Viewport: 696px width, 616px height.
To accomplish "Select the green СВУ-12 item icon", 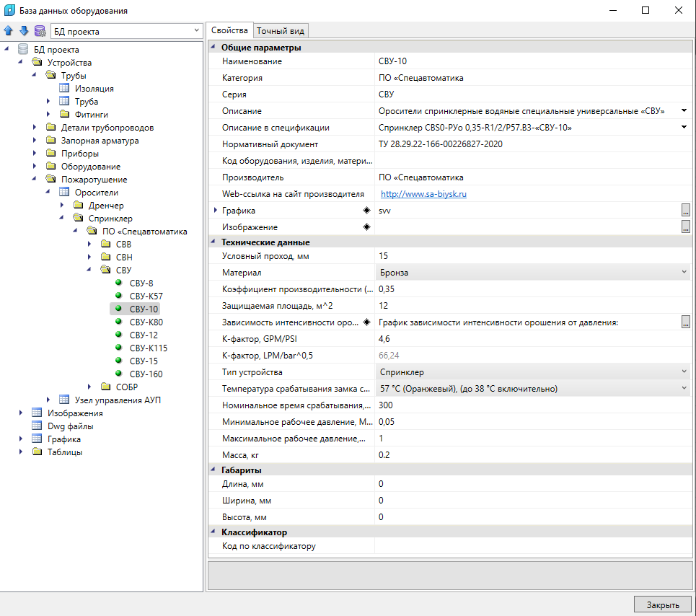I will pos(118,334).
